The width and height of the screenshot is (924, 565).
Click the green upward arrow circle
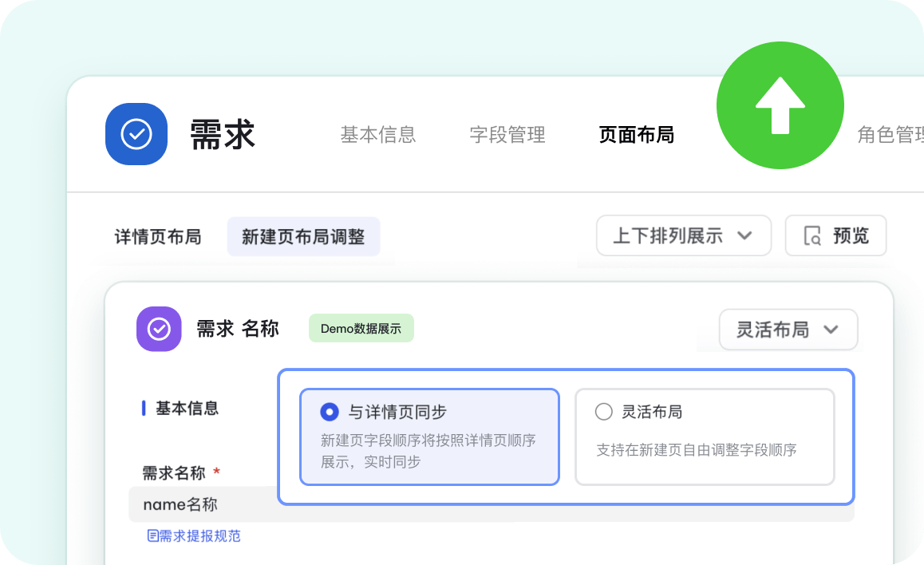coord(780,105)
